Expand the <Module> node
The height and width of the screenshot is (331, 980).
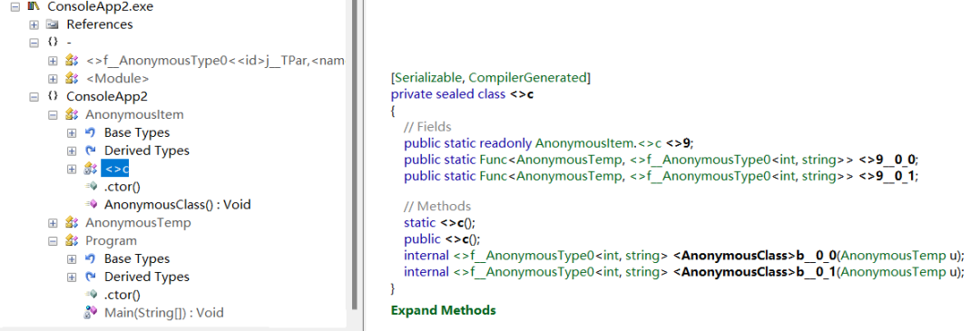(53, 79)
